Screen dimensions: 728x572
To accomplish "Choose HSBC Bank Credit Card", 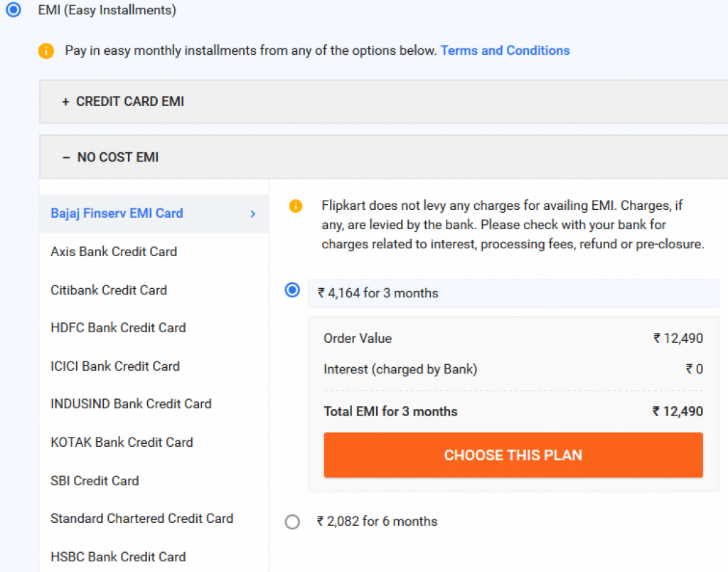I will pos(118,557).
